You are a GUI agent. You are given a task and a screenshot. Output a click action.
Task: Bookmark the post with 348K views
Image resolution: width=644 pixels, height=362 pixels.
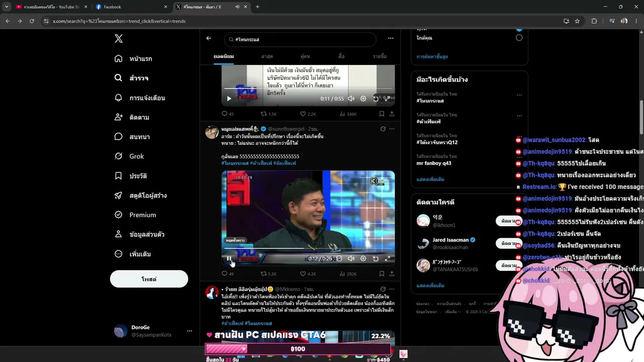[382, 114]
